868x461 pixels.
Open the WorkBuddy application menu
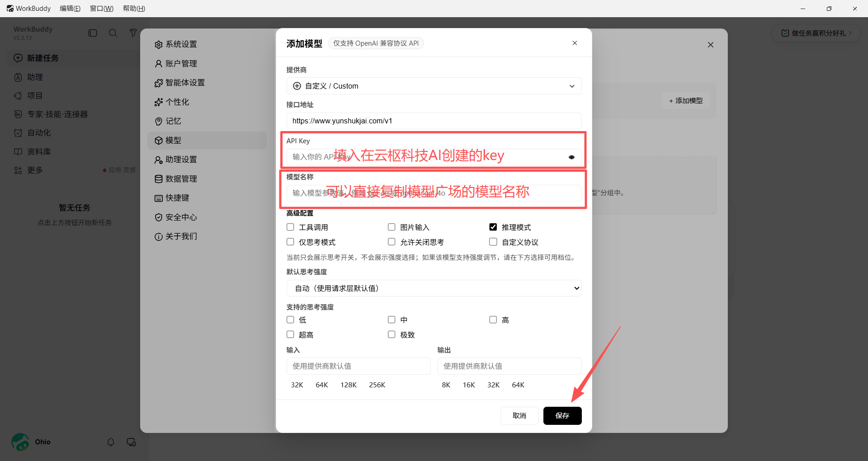coord(28,9)
